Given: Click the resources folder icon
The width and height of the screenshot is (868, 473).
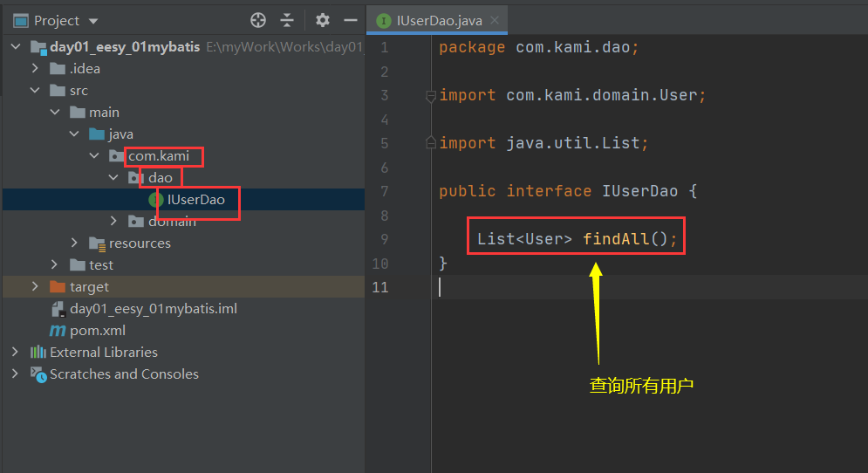Looking at the screenshot, I should tap(98, 243).
